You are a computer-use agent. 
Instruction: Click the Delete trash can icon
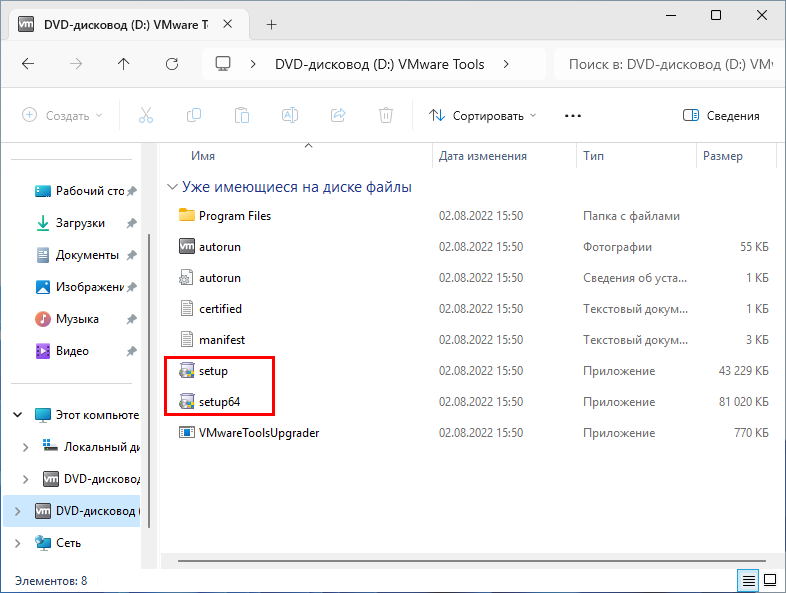click(x=385, y=115)
